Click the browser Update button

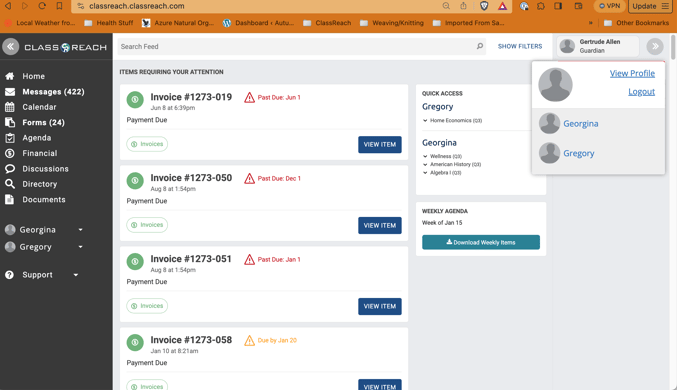coord(650,6)
